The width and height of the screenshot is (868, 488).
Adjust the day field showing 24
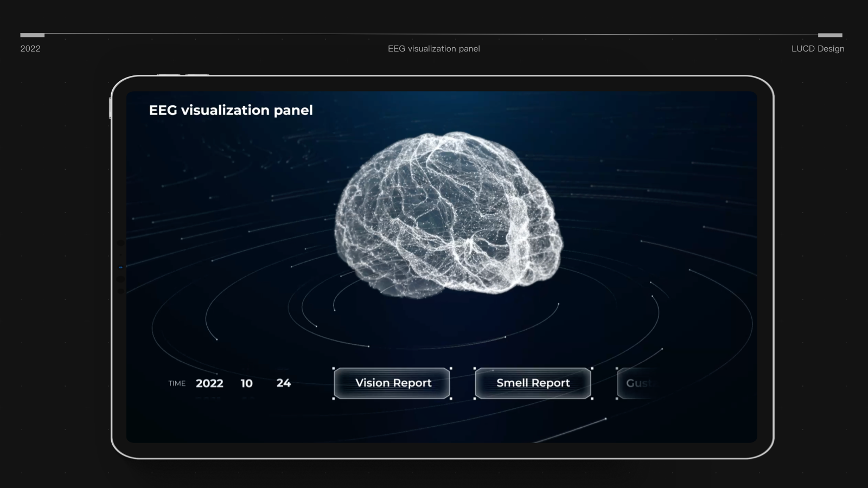click(283, 383)
